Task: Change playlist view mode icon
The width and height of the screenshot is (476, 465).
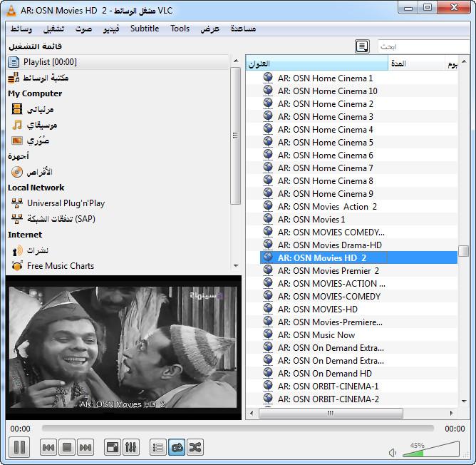Action: [362, 46]
